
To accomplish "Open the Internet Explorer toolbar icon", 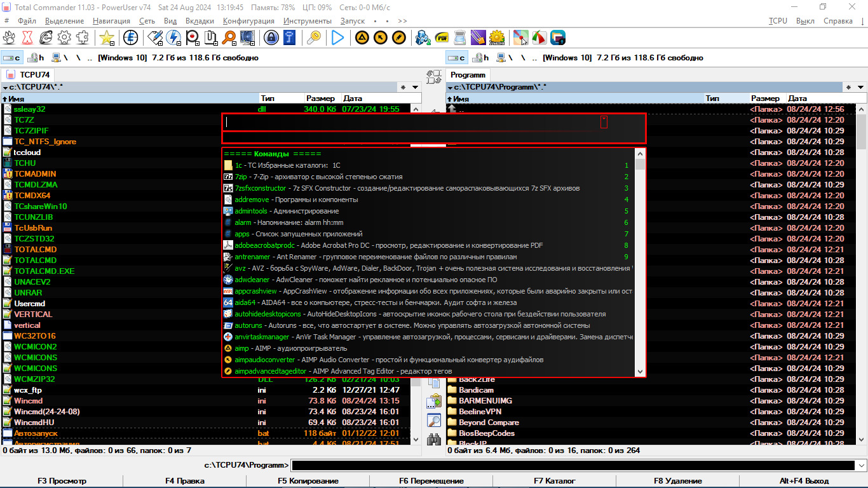I will click(x=46, y=37).
